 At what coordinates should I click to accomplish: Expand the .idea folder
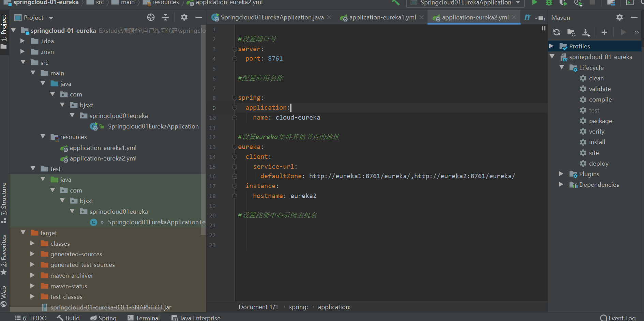pos(23,41)
